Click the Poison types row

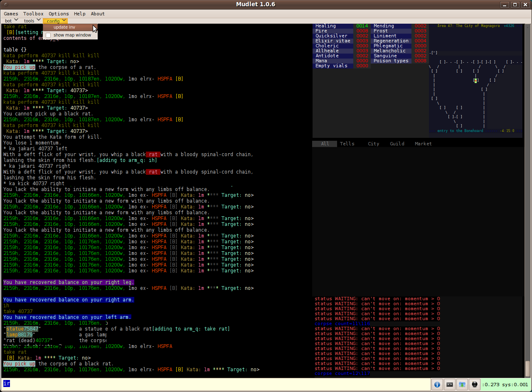point(399,61)
